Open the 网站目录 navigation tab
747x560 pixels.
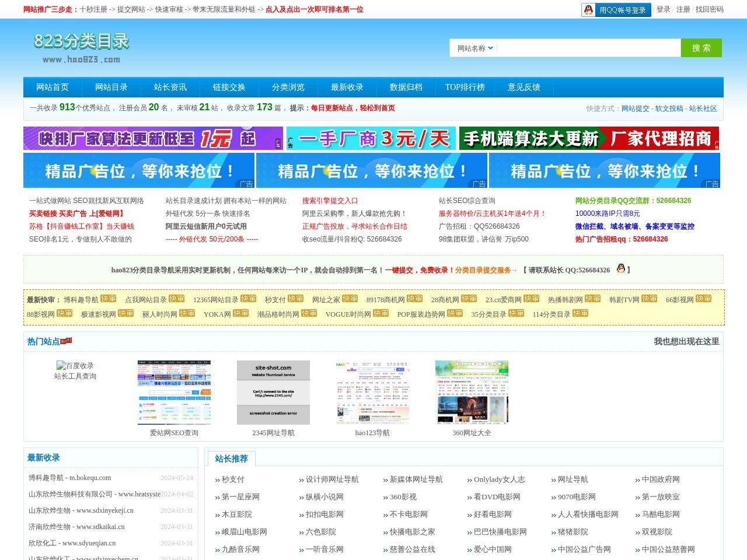point(111,87)
